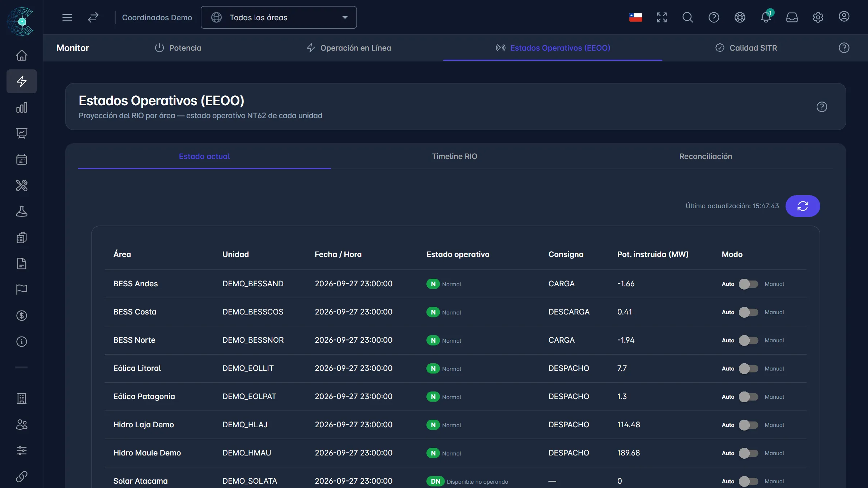Image resolution: width=868 pixels, height=488 pixels.
Task: Go to Home in the sidebar
Action: click(22, 55)
